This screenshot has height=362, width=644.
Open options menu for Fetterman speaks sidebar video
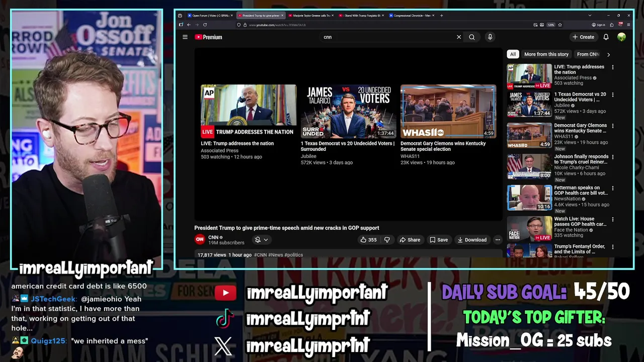click(613, 188)
